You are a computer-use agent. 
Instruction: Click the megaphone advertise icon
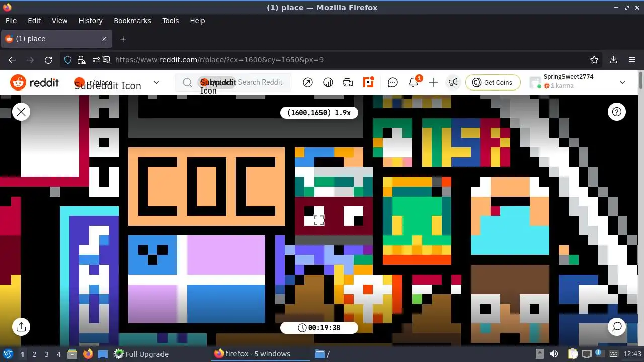click(453, 82)
